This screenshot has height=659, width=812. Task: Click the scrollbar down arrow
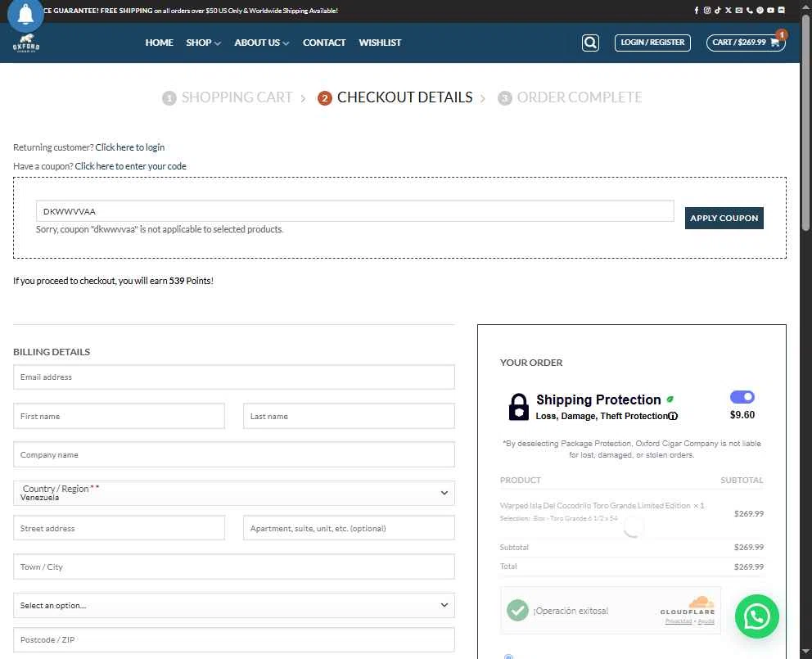tap(805, 652)
